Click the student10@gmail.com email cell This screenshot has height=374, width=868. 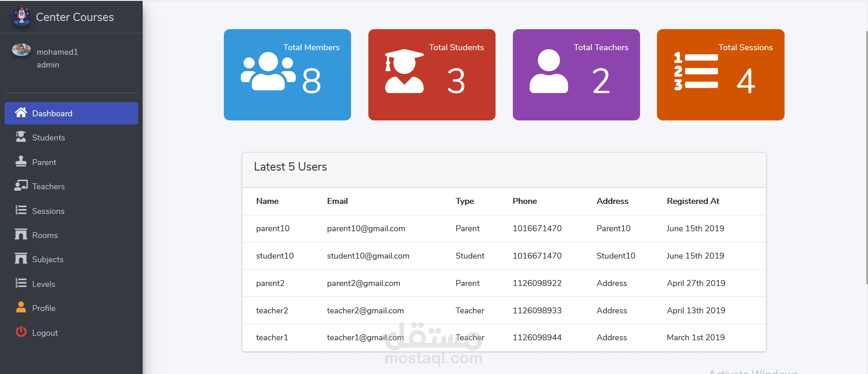[x=368, y=256]
